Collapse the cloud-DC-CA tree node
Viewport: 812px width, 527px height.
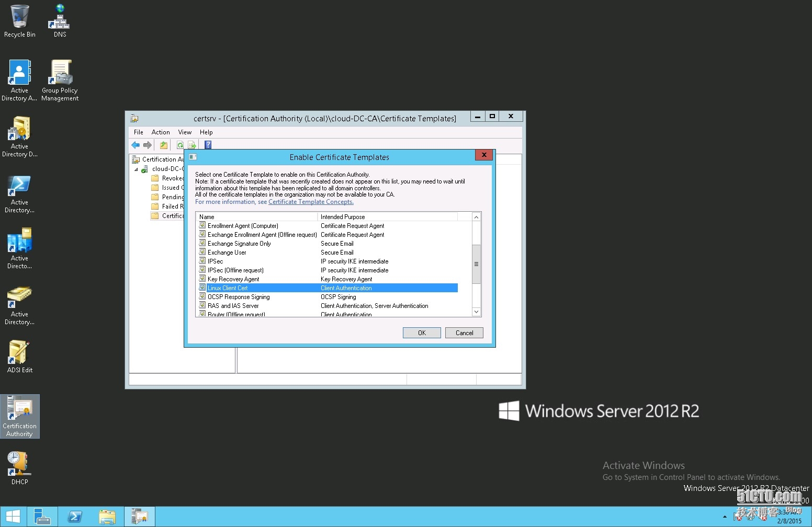coord(136,169)
